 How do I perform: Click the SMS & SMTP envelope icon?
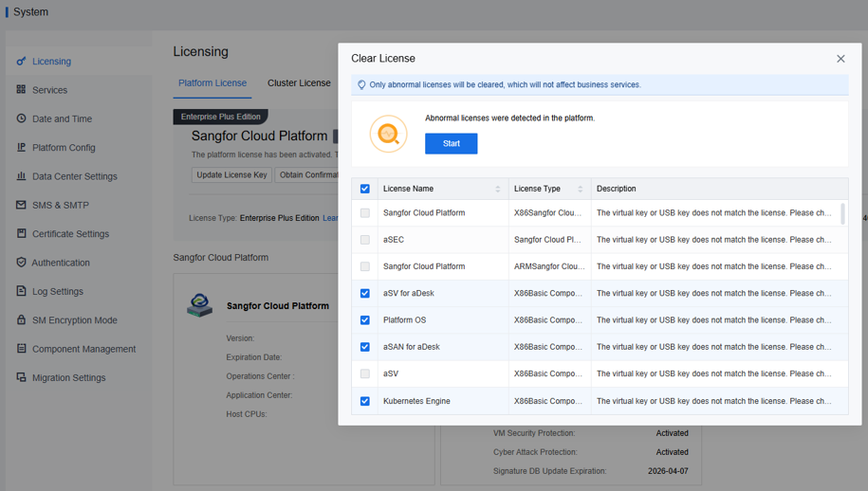[21, 205]
